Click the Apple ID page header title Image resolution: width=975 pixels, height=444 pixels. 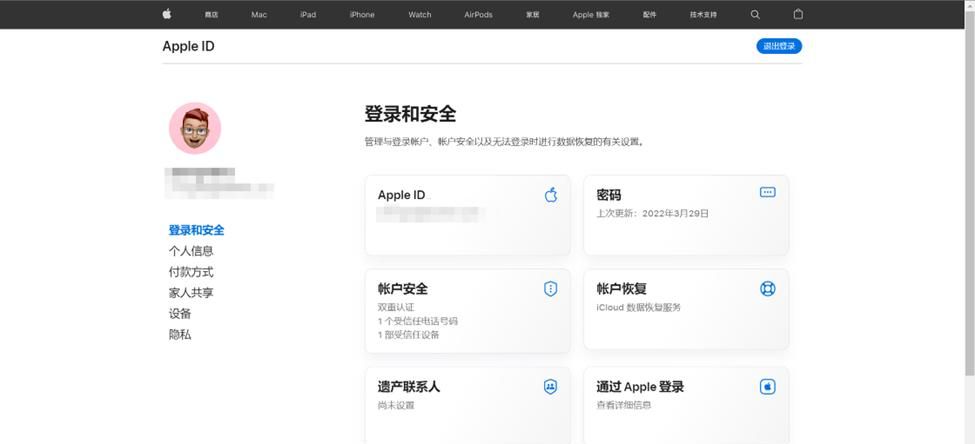188,46
